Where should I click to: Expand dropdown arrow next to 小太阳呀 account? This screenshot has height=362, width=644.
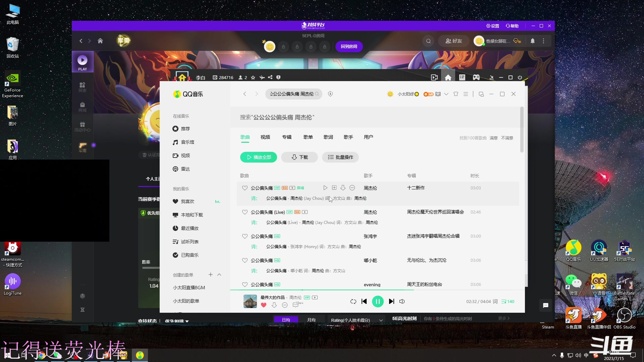446,94
